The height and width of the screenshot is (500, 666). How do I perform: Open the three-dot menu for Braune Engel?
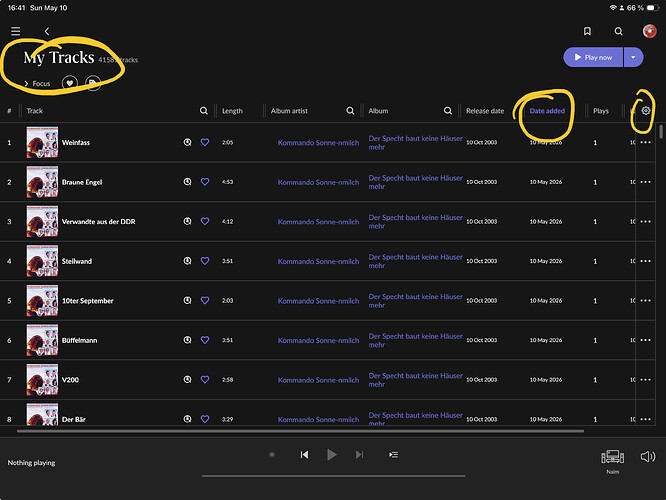pyautogui.click(x=645, y=182)
